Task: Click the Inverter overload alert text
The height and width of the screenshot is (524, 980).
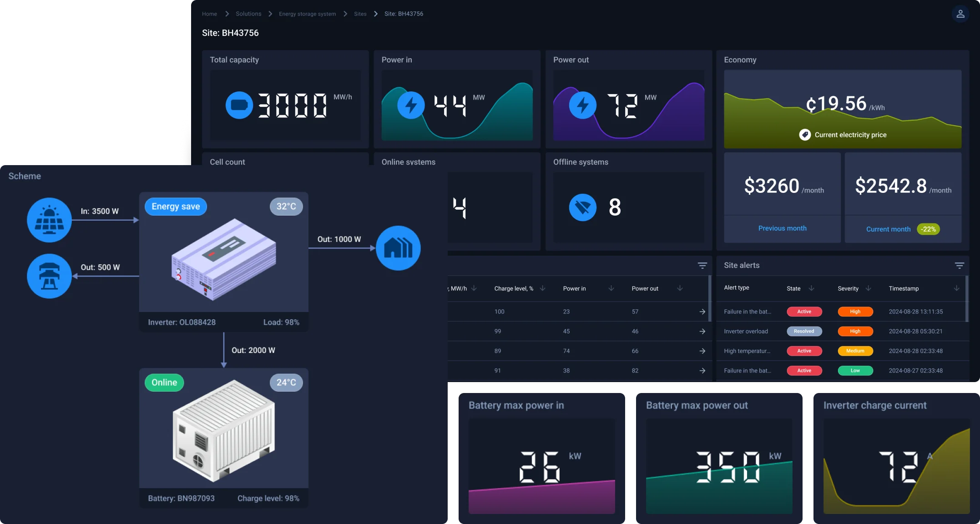Action: (746, 331)
